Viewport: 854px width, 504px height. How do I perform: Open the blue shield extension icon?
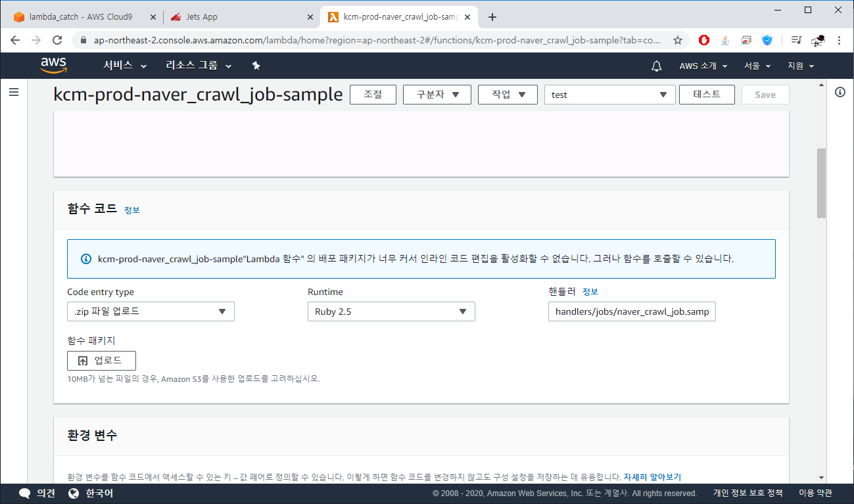pyautogui.click(x=767, y=40)
